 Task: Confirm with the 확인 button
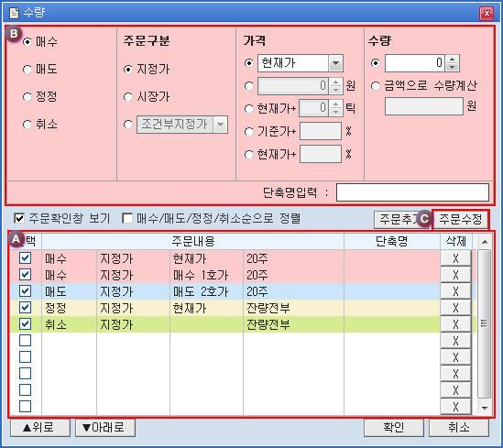(x=394, y=428)
